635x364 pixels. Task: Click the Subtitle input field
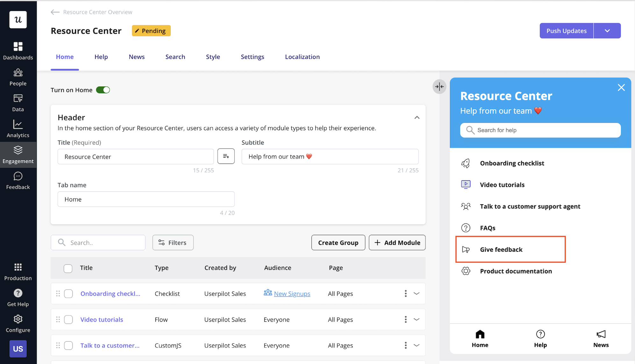tap(330, 157)
